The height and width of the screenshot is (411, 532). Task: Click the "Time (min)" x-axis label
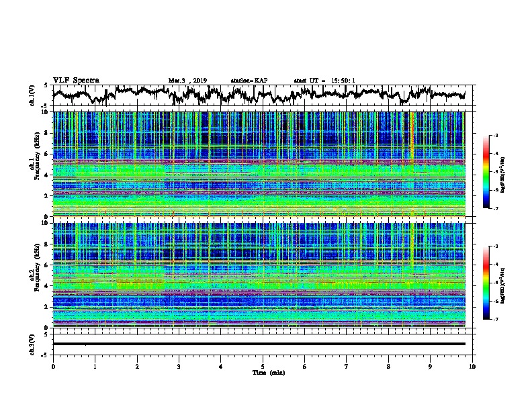(x=269, y=373)
